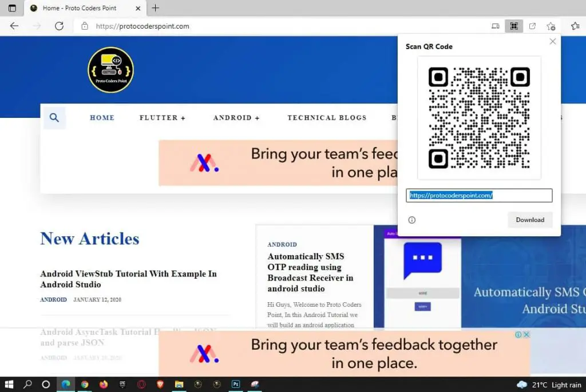Close the bottom ad with X icon
The height and width of the screenshot is (392, 586).
(526, 334)
